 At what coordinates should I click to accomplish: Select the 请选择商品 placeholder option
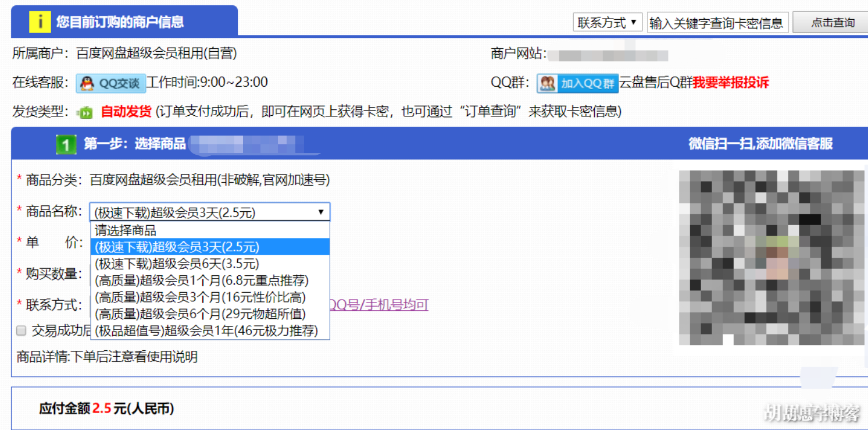[210, 230]
